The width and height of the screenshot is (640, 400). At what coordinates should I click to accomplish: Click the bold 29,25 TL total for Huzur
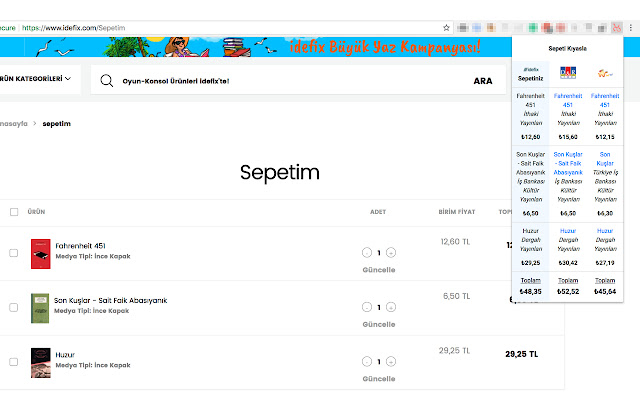522,354
